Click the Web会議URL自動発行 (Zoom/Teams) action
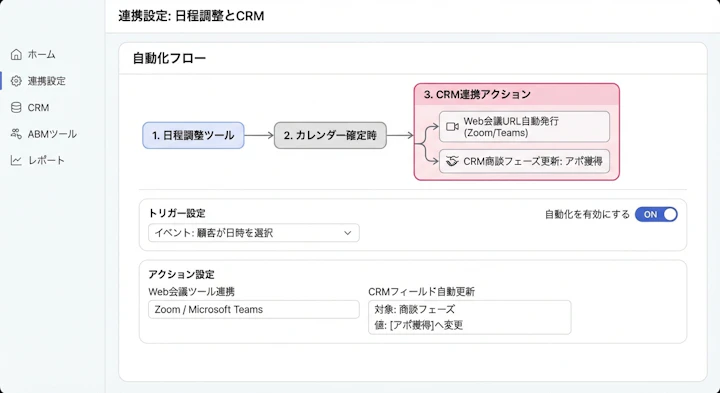 tap(524, 127)
